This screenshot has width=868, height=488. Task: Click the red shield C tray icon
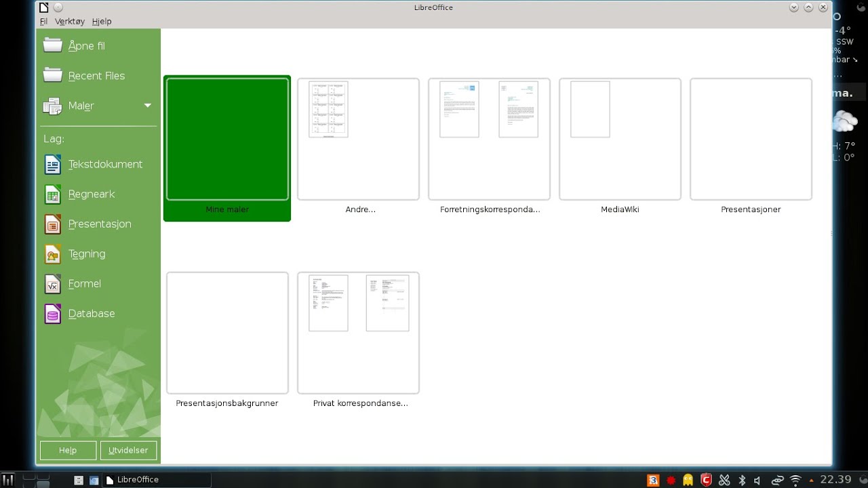click(x=706, y=480)
